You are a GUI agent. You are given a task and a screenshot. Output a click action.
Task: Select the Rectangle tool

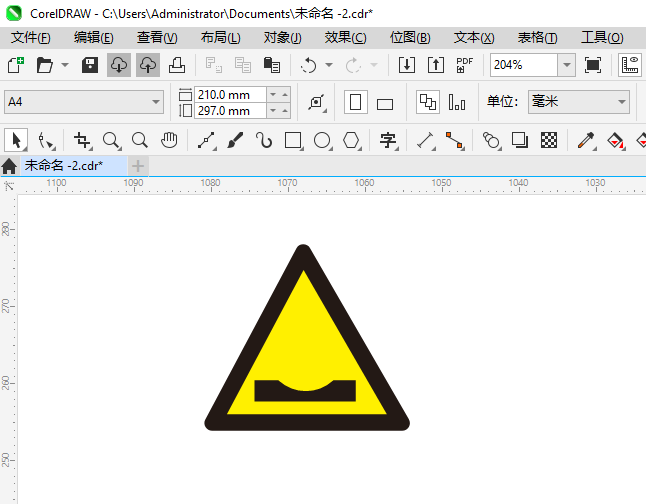click(x=293, y=140)
